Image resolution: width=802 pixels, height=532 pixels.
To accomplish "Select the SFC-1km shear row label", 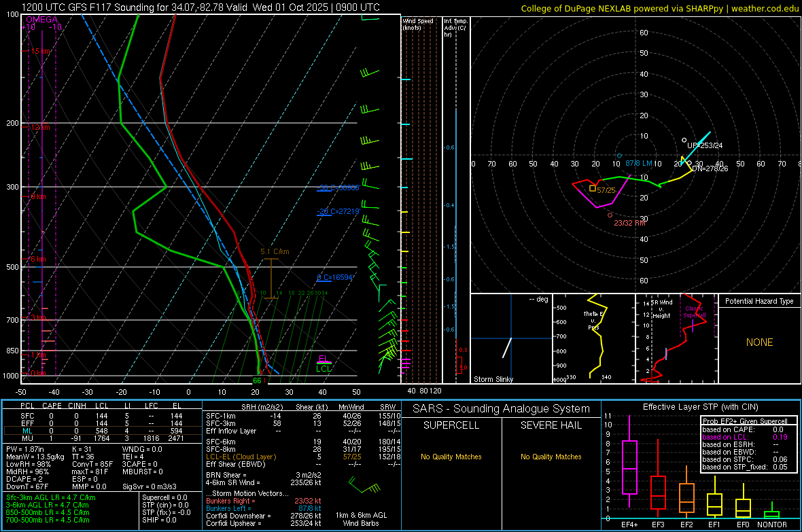I will (x=221, y=416).
